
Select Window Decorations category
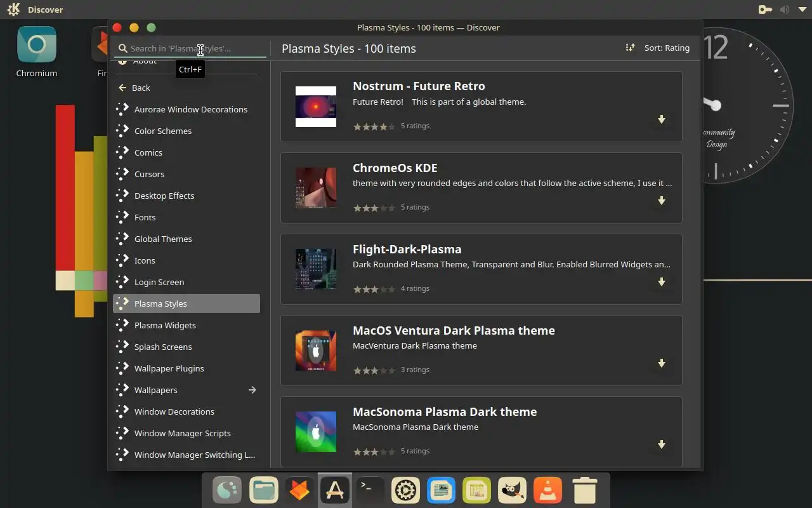click(187, 411)
